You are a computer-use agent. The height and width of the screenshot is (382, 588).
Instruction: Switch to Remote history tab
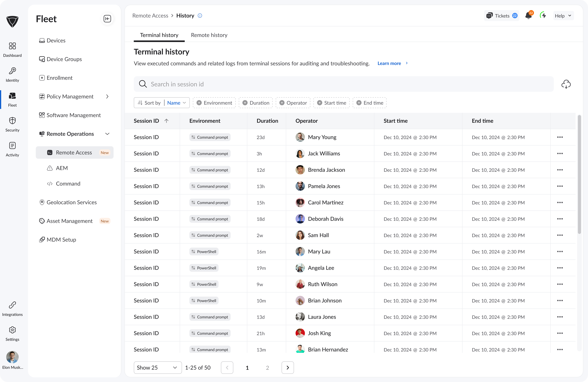point(209,35)
